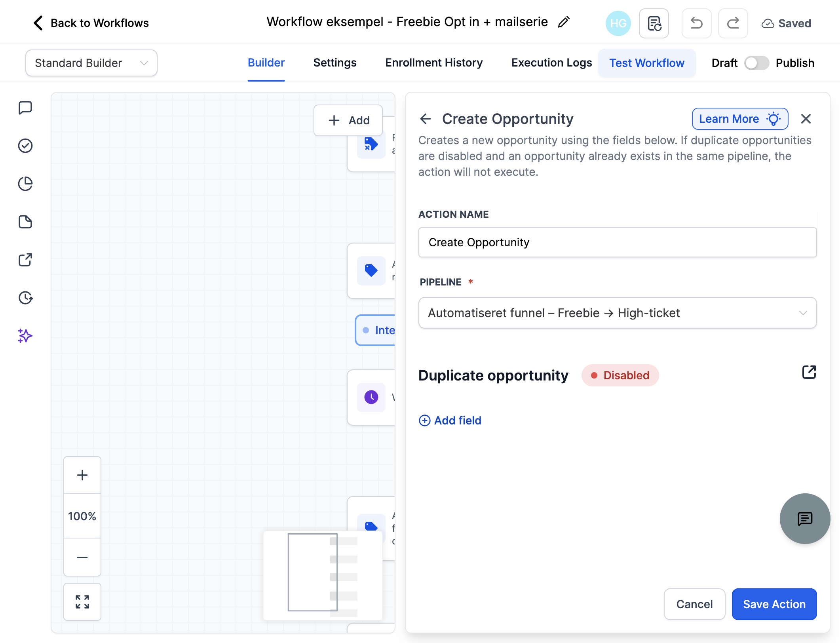The height and width of the screenshot is (643, 840).
Task: Open the checkmark circle sidebar icon
Action: pos(25,146)
